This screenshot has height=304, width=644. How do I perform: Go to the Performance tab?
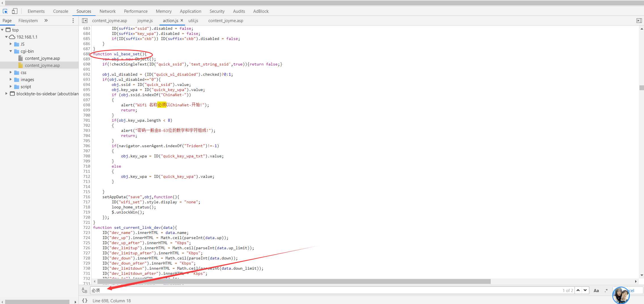pos(136,11)
